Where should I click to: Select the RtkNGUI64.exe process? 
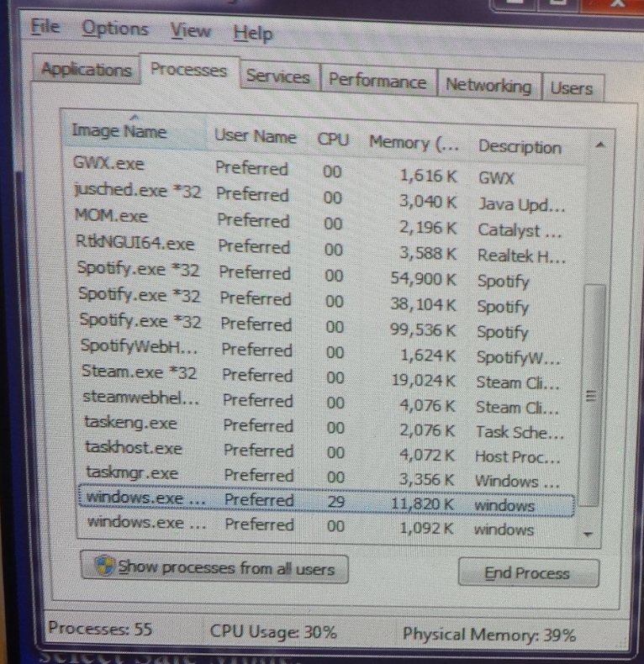[326, 249]
